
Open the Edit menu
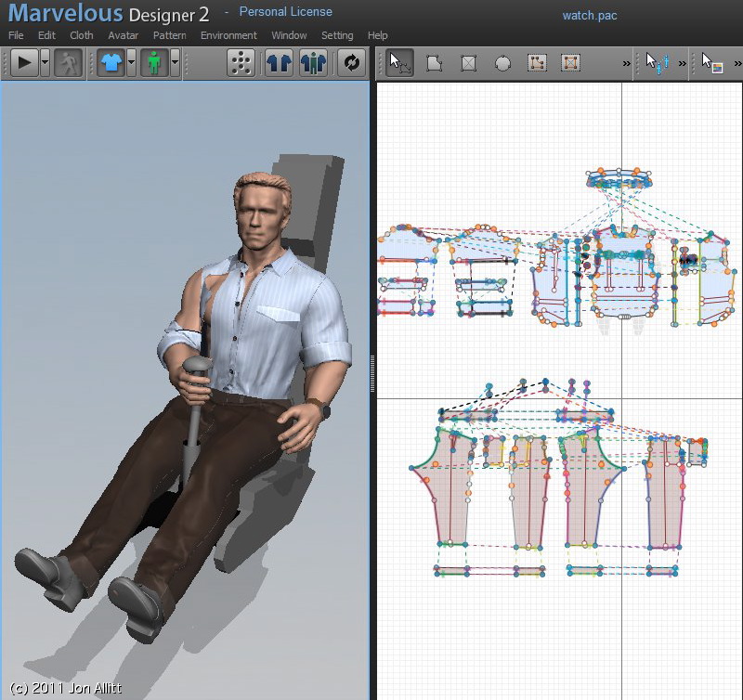coord(46,35)
